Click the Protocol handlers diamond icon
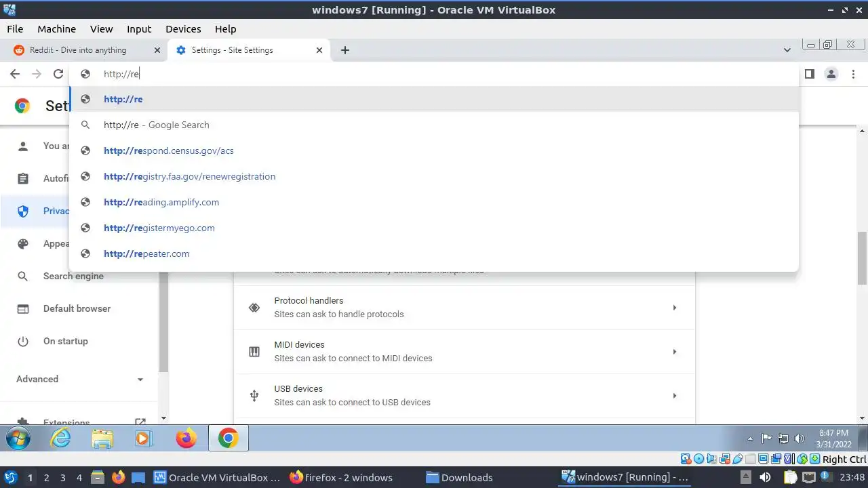Image resolution: width=868 pixels, height=488 pixels. (x=254, y=308)
